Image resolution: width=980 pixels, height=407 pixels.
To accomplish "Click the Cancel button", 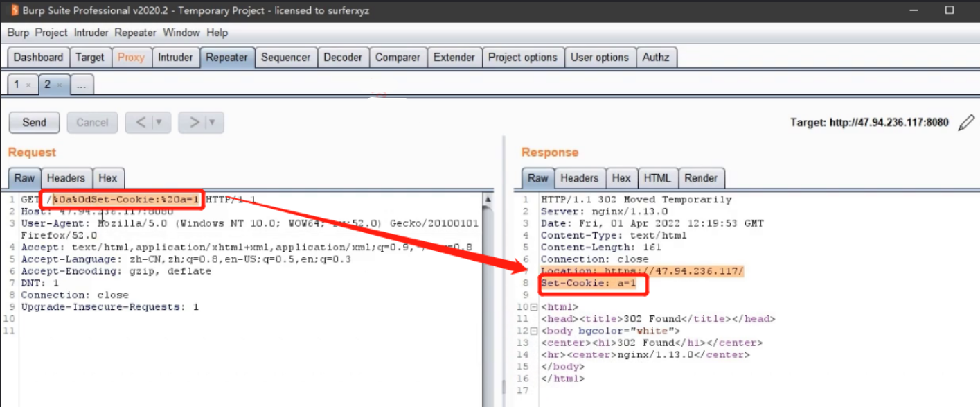I will 92,123.
